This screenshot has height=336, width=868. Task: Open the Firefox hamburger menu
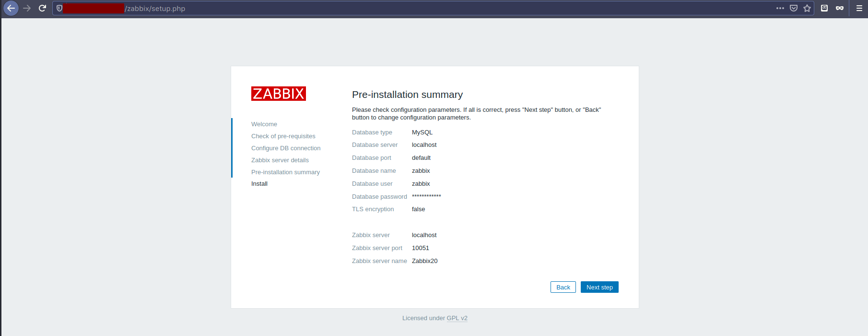[x=859, y=8]
